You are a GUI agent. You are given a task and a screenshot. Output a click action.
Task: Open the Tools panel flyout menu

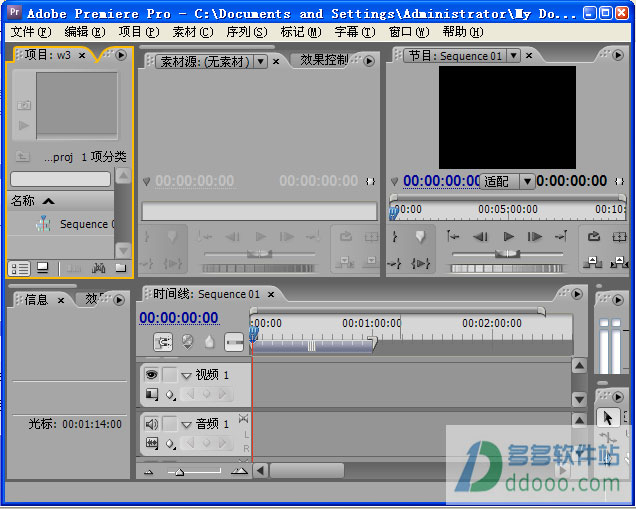(618, 397)
